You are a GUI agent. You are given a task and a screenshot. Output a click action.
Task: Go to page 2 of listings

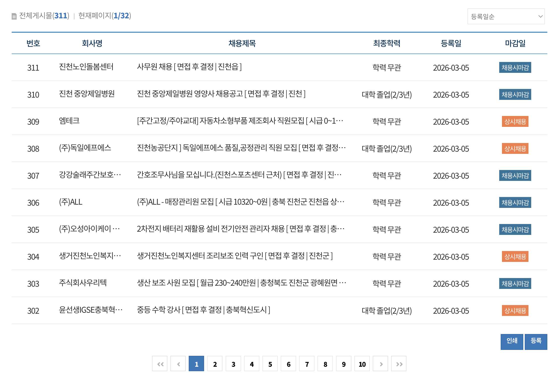[215, 364]
